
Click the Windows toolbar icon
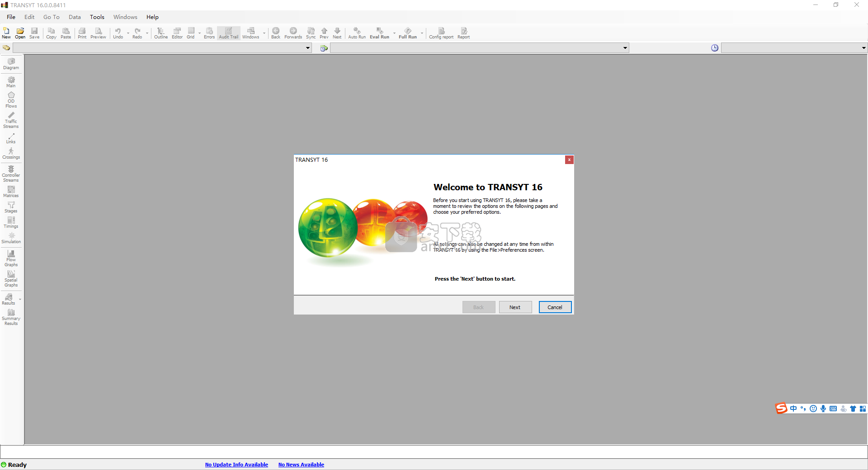pos(251,33)
